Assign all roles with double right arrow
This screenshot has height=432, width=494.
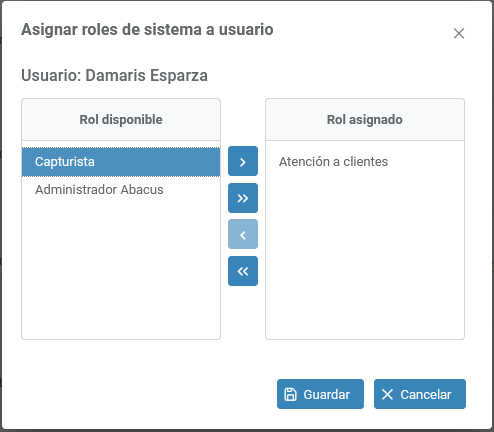(243, 198)
